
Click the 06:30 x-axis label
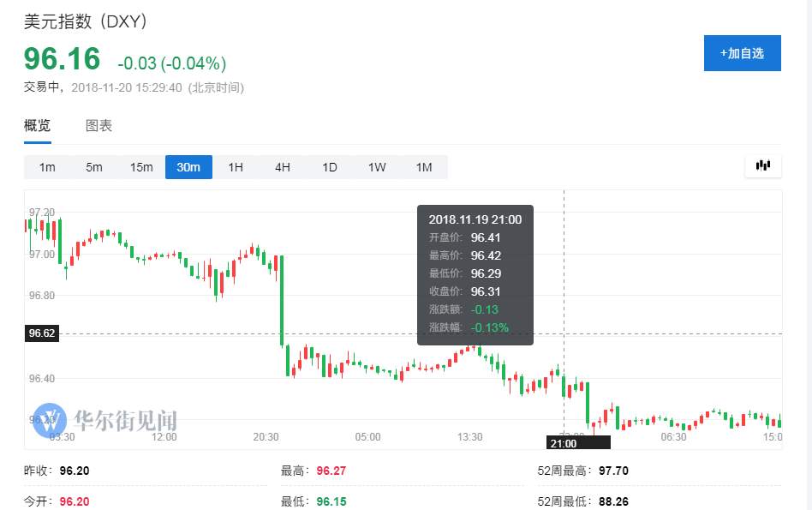pyautogui.click(x=674, y=437)
